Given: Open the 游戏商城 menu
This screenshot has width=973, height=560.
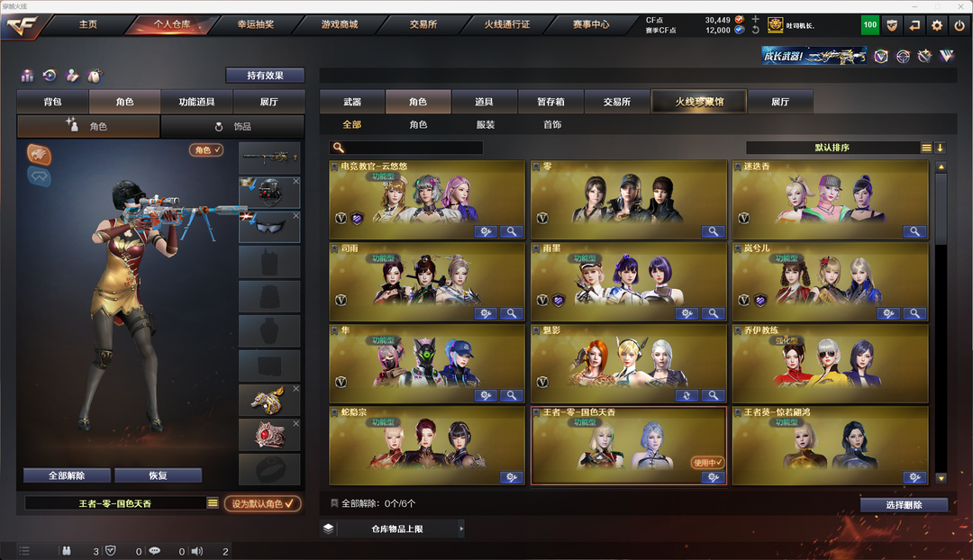Looking at the screenshot, I should click(340, 25).
